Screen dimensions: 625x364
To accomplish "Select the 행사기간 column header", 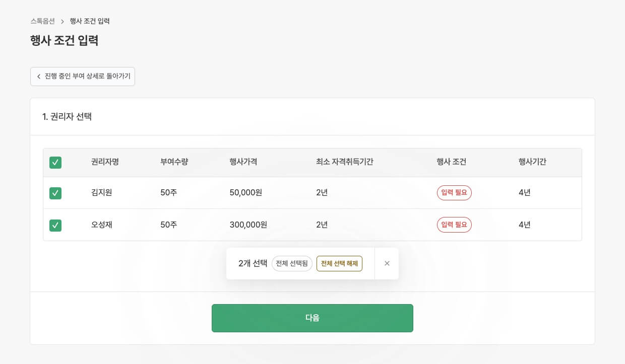I will tap(532, 162).
